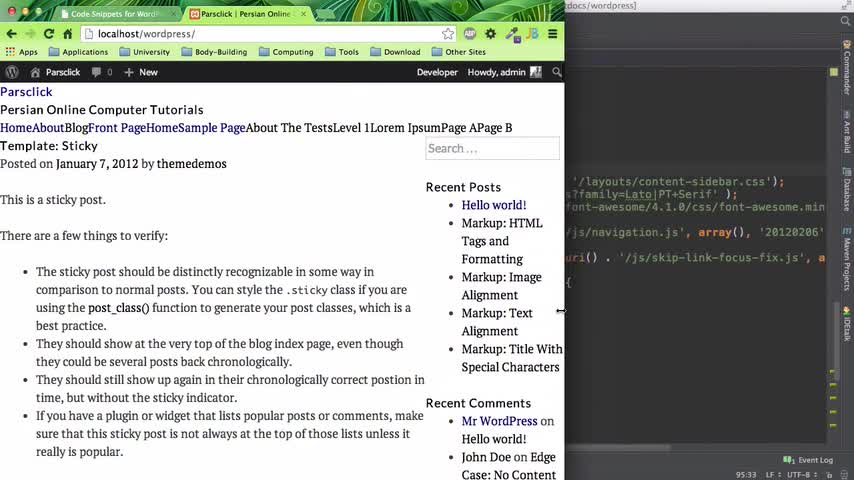The image size is (854, 480).
Task: Open the Other Sites bookmarks folder
Action: 459,52
